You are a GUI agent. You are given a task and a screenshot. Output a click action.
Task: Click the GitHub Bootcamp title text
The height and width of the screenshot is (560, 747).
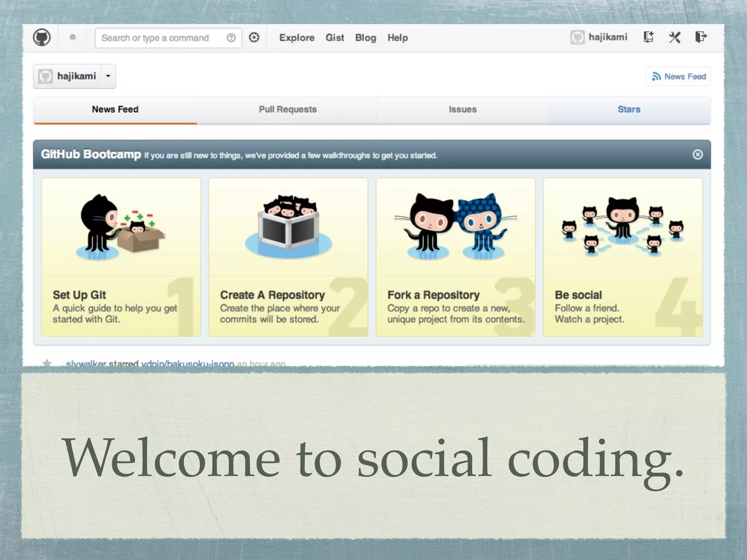[x=91, y=154]
